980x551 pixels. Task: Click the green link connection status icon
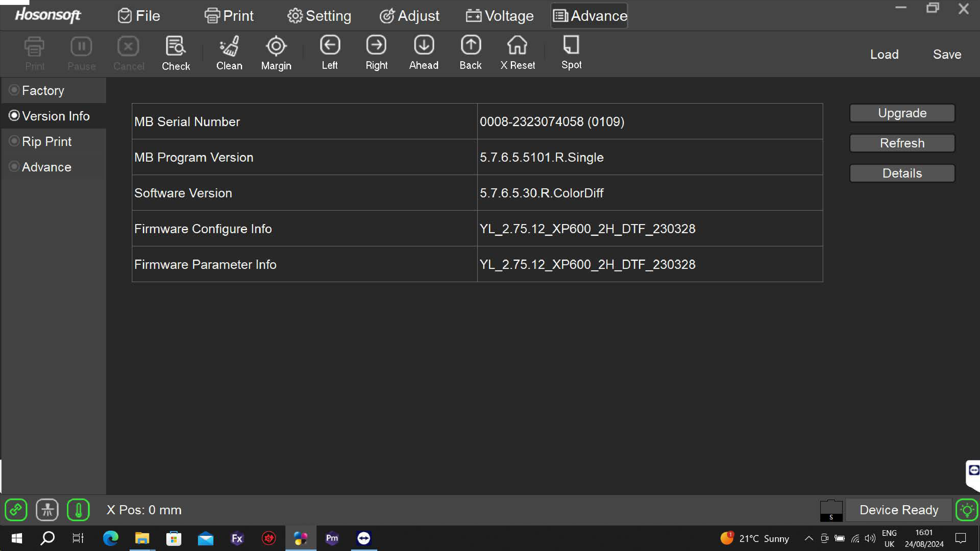[x=16, y=510]
